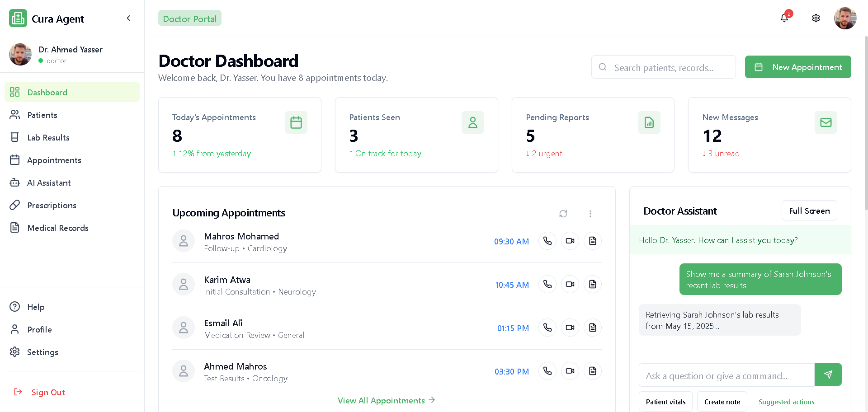The height and width of the screenshot is (412, 868).
Task: Open Esmail Ali's record document icon
Action: coord(592,328)
